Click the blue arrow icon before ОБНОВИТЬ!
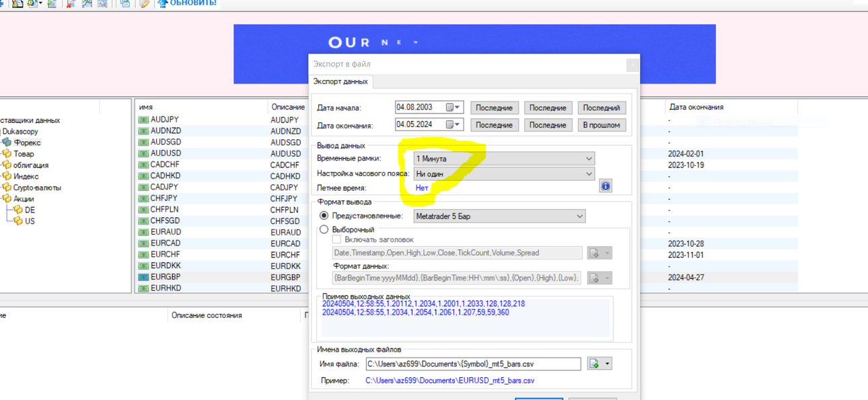 (162, 3)
